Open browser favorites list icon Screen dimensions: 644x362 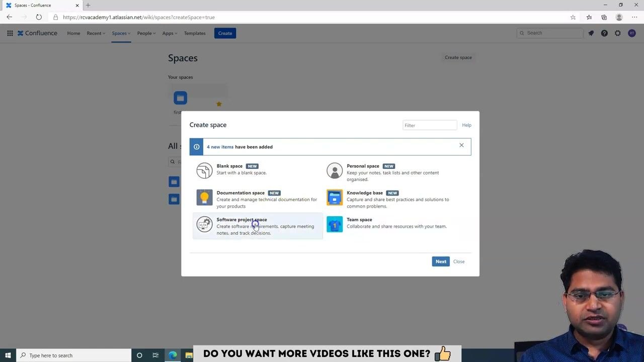pos(589,17)
